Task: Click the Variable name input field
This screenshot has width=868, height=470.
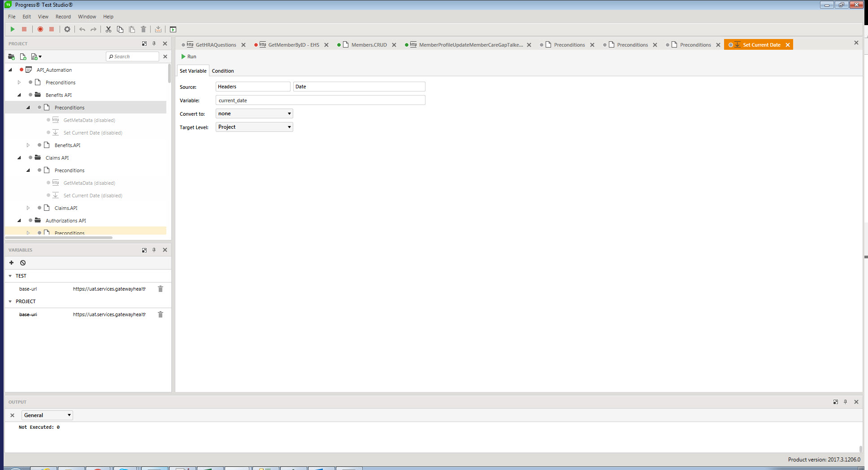Action: [x=320, y=100]
